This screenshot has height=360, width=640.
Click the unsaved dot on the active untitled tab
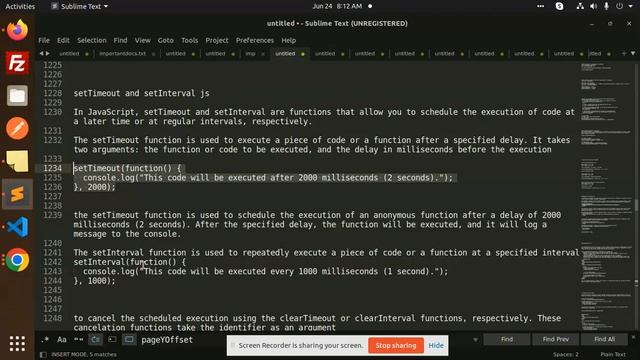coord(303,54)
